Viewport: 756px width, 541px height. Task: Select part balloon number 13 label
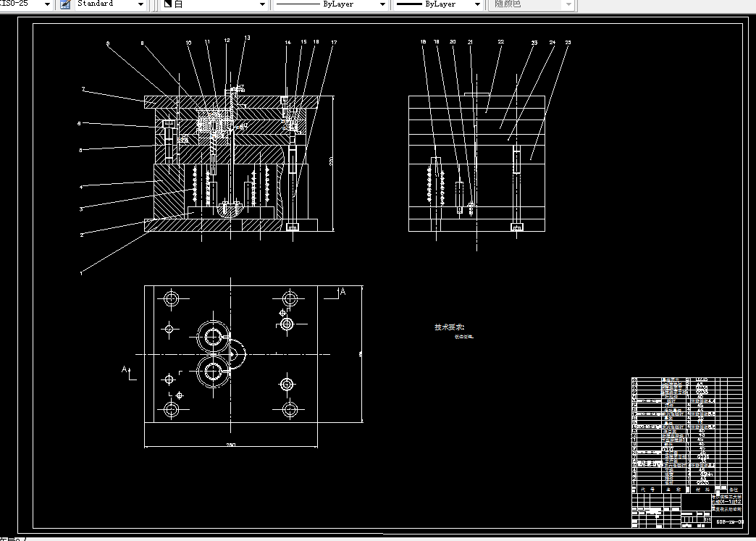click(x=248, y=38)
